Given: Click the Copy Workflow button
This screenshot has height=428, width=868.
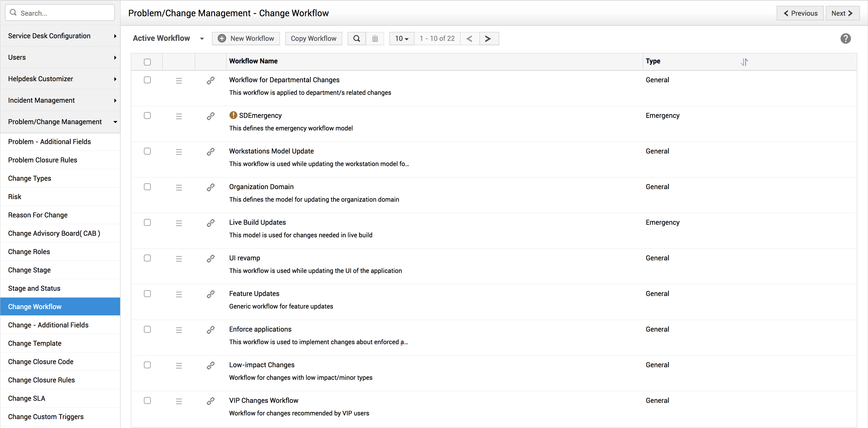Looking at the screenshot, I should (313, 39).
